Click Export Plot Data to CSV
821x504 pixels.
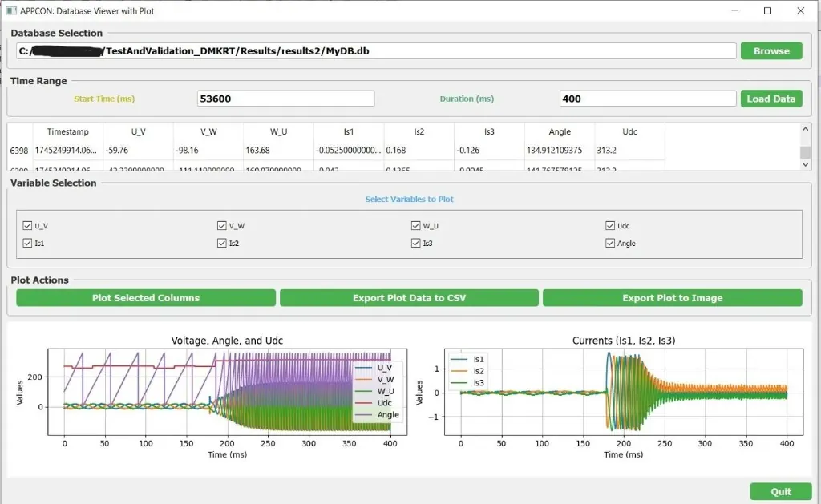click(x=409, y=298)
